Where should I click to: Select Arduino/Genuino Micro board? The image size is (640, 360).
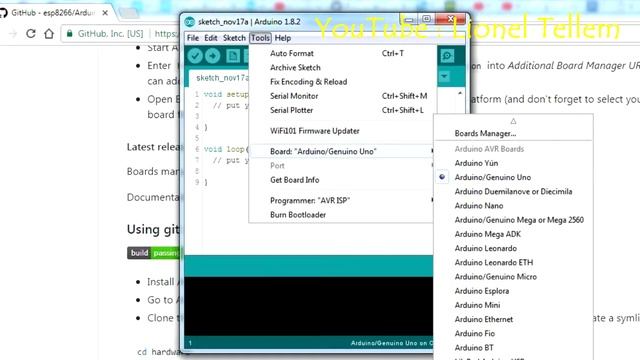point(513,277)
